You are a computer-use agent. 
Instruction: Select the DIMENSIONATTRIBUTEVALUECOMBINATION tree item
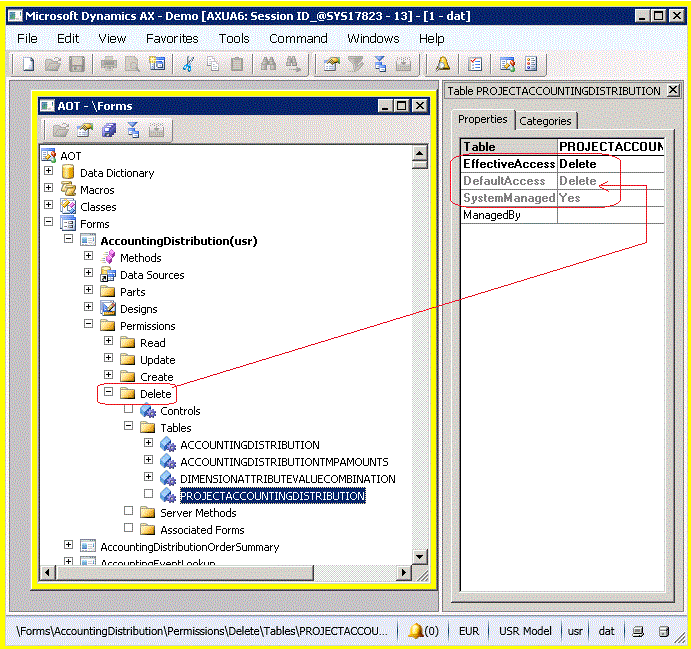pos(288,479)
